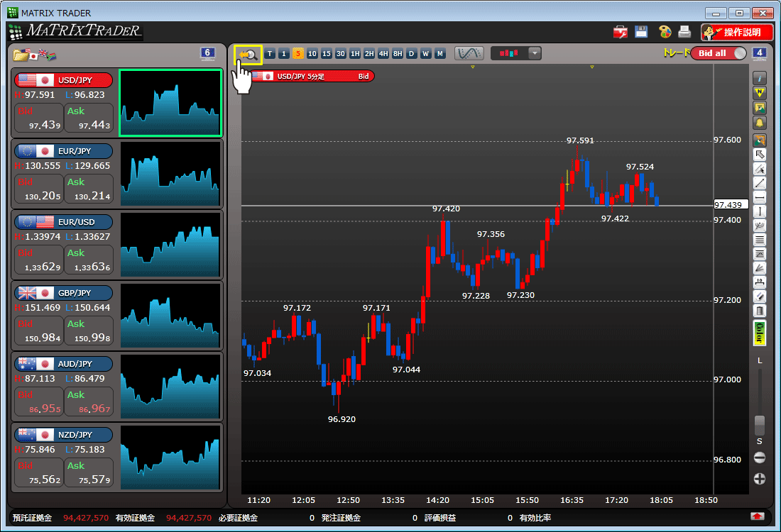Screen dimensions: 781x532
Task: Open the red toolbox settings icon
Action: coord(620,33)
